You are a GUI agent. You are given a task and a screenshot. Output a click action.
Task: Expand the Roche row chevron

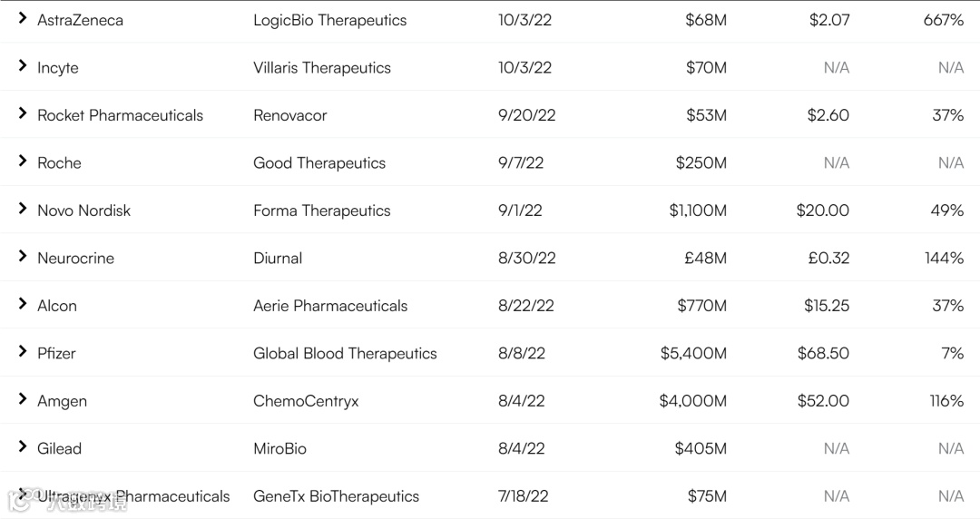(x=23, y=162)
